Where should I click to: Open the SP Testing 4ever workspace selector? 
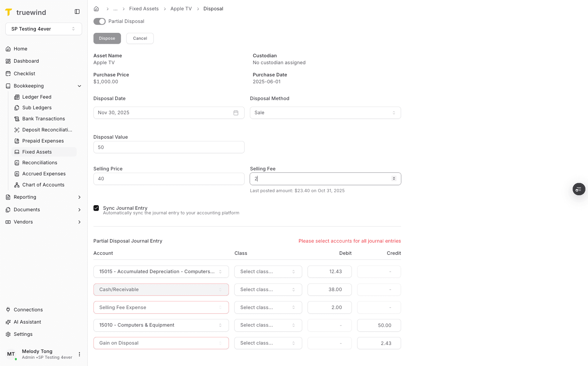click(43, 29)
